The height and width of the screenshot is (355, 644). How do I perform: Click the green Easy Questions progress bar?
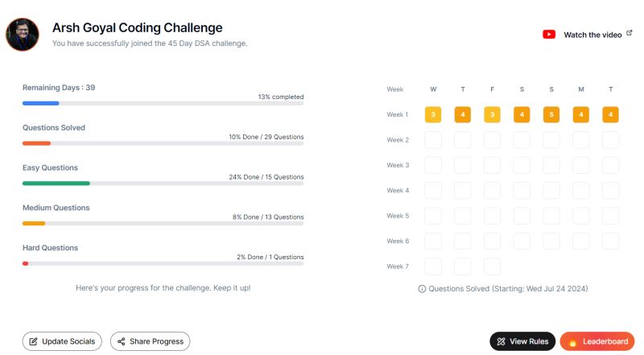(163, 184)
